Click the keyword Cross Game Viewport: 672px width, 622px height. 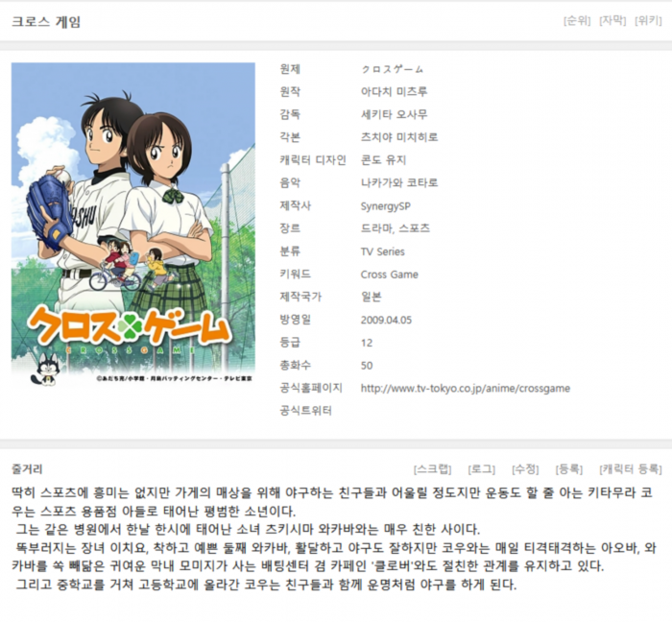point(389,275)
